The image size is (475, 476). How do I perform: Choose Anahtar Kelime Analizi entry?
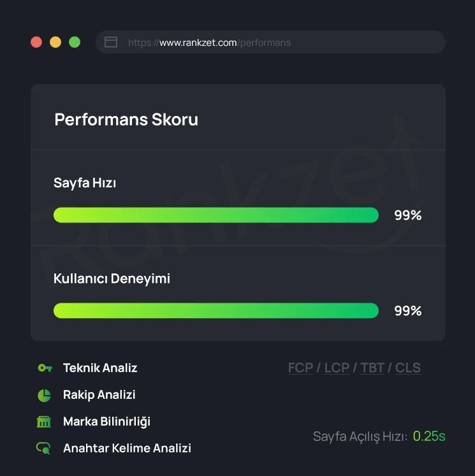(127, 448)
